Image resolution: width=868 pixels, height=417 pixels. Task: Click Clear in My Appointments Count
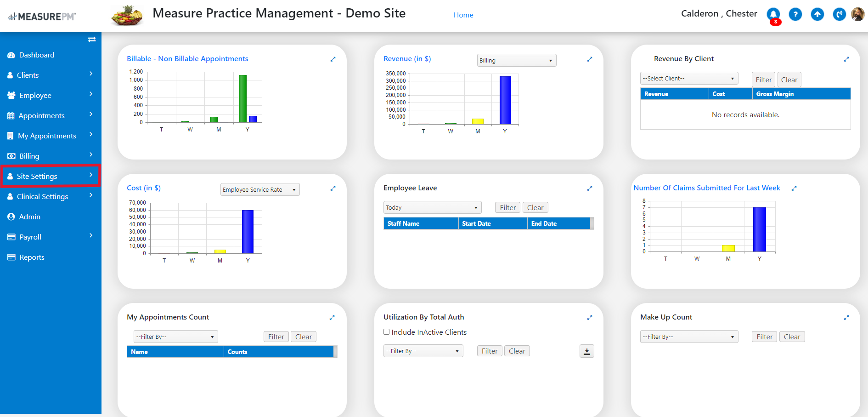tap(304, 337)
